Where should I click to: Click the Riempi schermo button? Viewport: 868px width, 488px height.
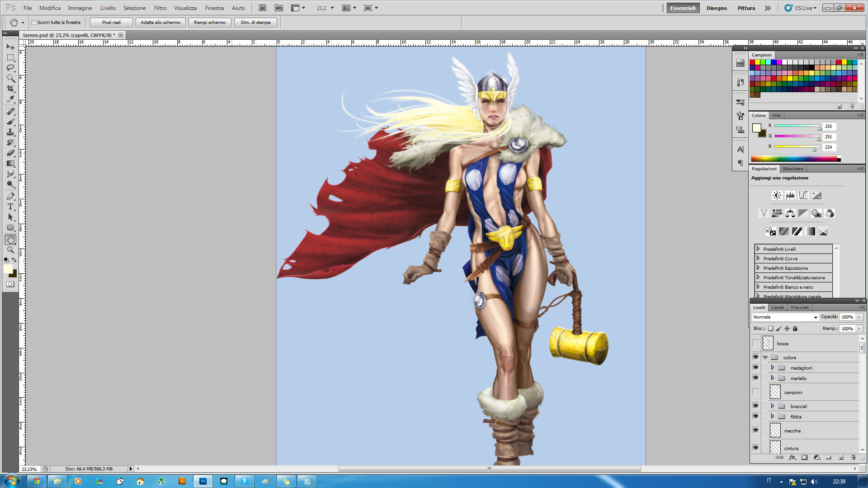[x=210, y=22]
